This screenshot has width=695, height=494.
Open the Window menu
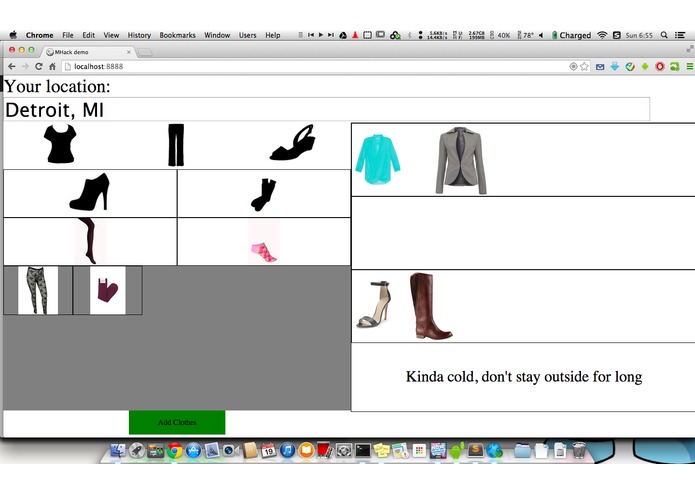coord(217,35)
